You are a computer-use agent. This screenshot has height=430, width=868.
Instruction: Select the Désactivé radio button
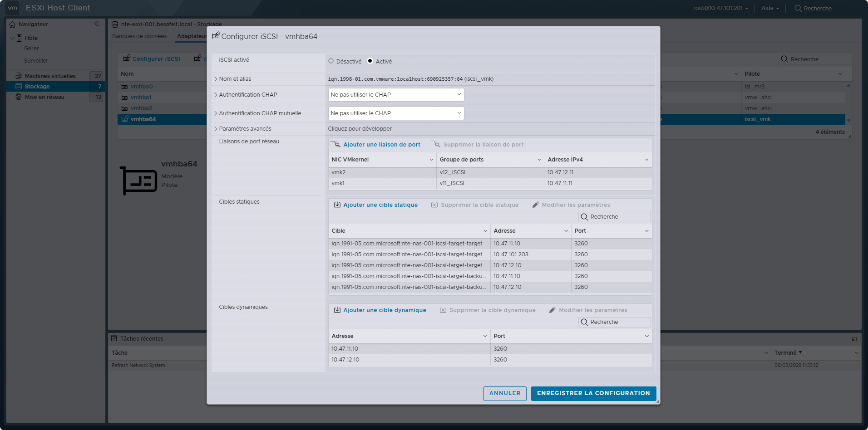[331, 61]
